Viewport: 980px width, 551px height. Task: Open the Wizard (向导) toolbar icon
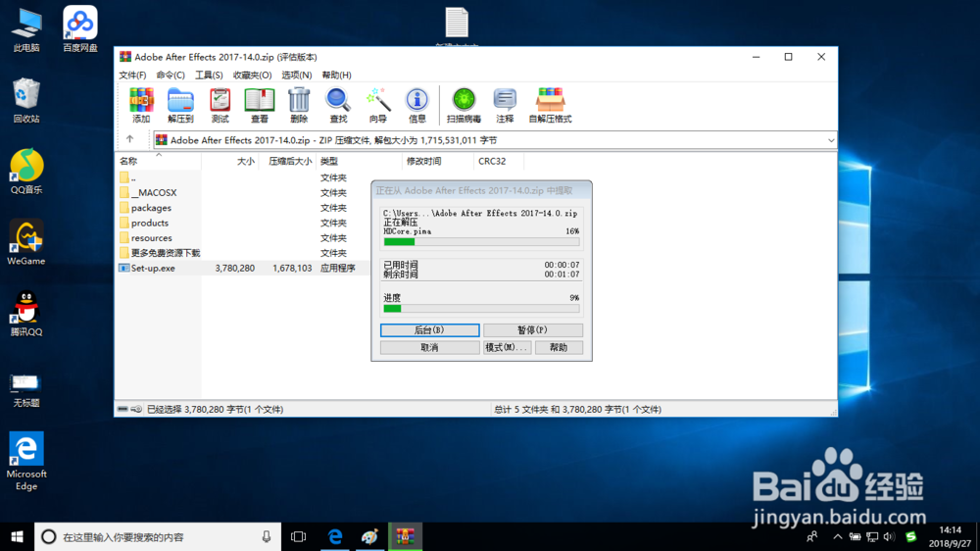(x=377, y=105)
